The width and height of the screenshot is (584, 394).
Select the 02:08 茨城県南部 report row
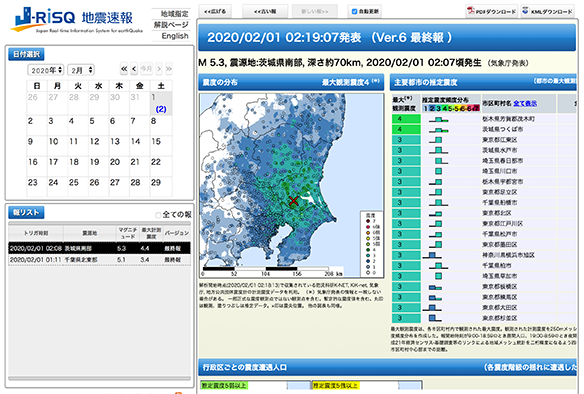pyautogui.click(x=99, y=248)
